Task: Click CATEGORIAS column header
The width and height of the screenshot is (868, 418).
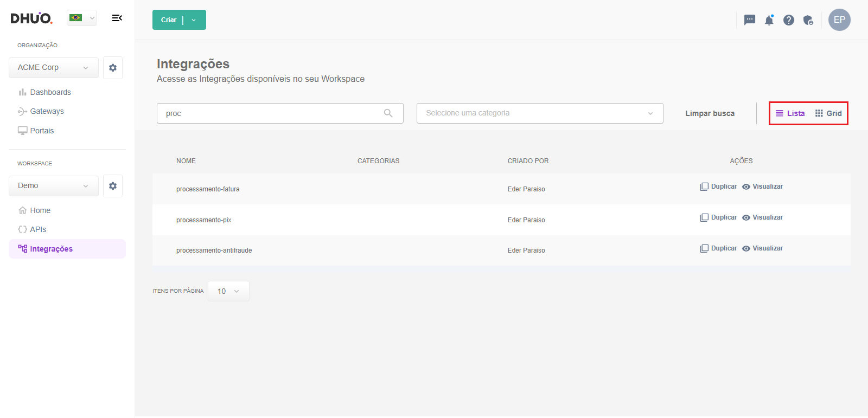Action: tap(379, 161)
